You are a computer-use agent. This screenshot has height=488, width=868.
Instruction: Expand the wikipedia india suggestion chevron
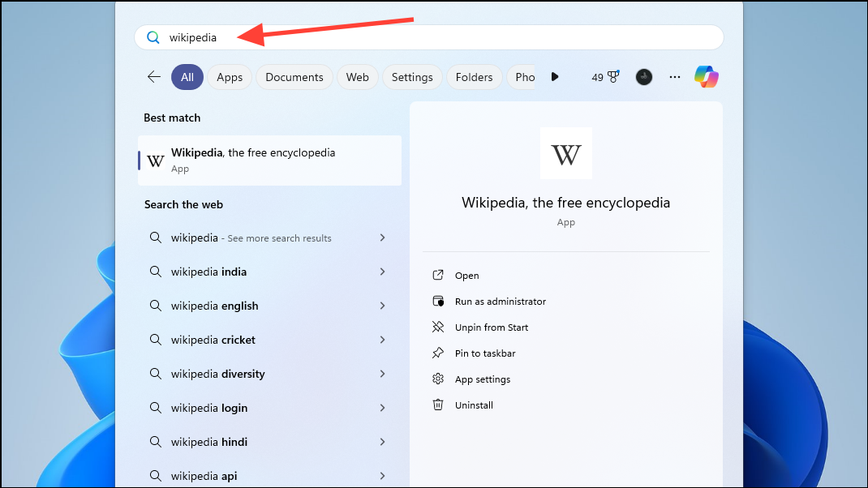click(x=383, y=272)
